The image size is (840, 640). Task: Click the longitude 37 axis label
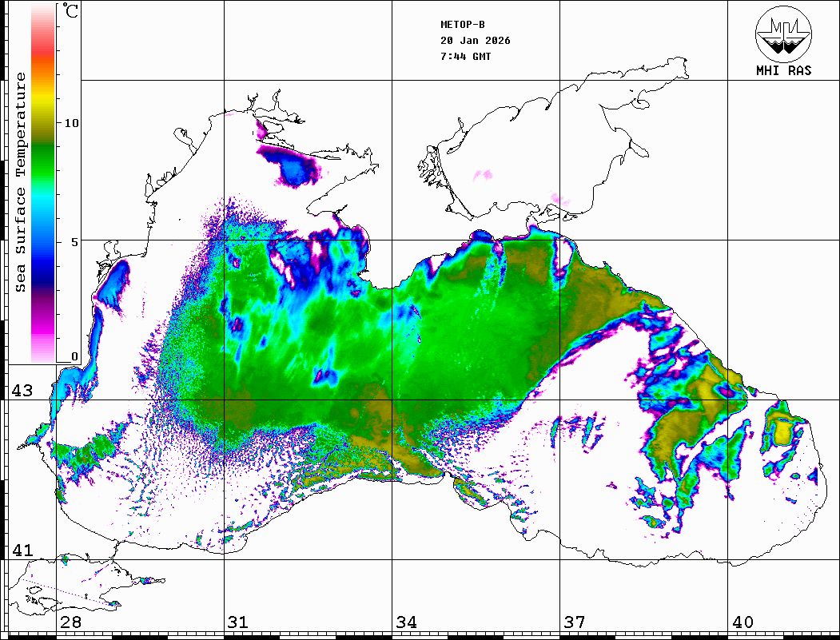(x=574, y=622)
